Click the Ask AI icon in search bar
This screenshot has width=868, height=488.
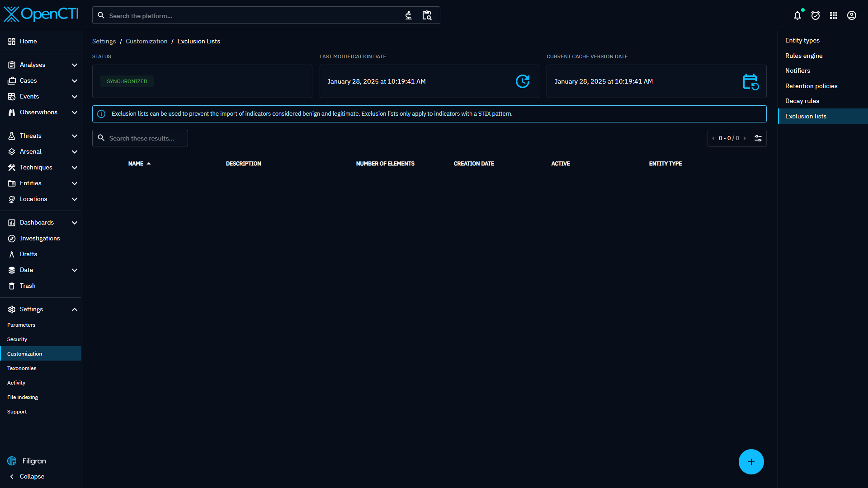point(408,16)
